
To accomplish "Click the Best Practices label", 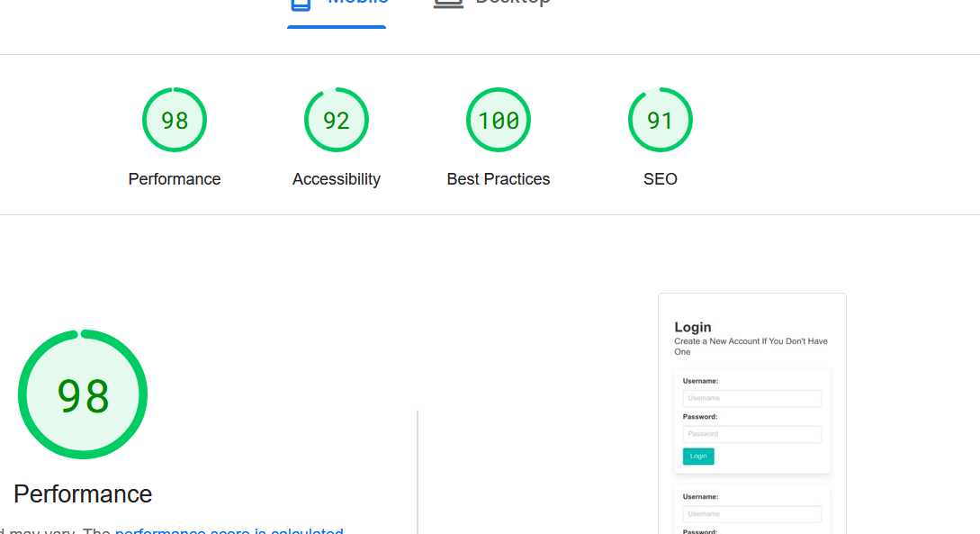I will [x=499, y=178].
